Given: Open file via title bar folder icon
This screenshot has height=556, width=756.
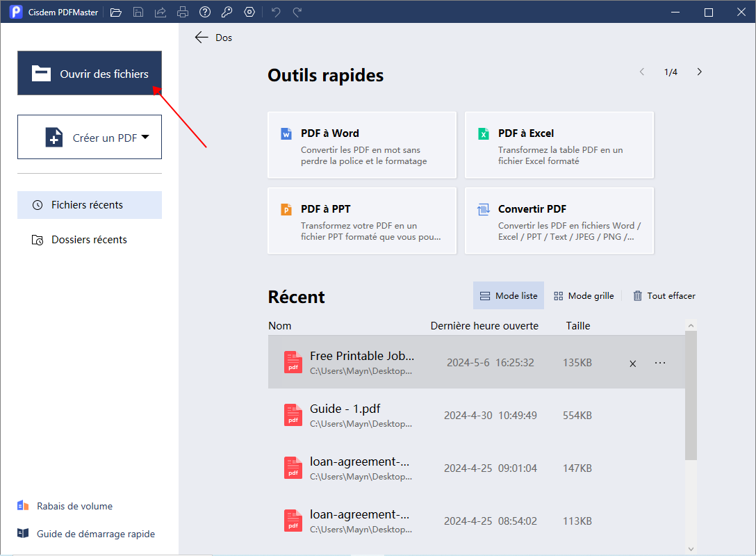Looking at the screenshot, I should coord(116,12).
